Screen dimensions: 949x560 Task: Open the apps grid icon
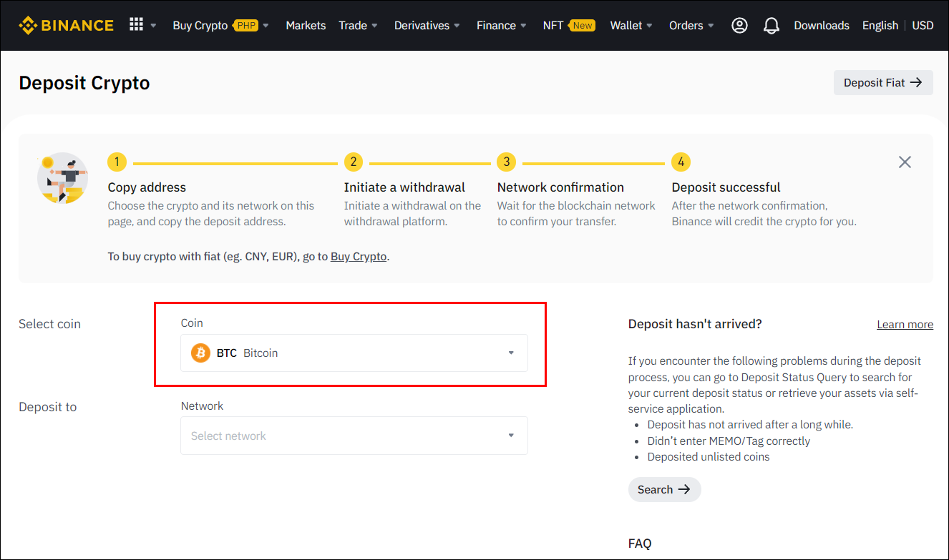coord(137,24)
